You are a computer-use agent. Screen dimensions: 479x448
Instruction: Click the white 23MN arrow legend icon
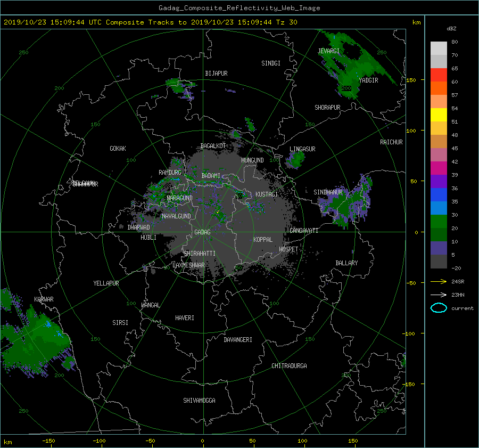point(439,295)
